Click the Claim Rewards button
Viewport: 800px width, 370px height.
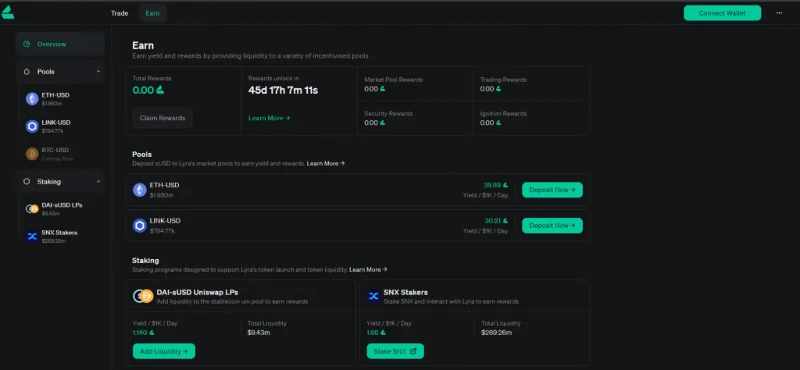point(163,118)
